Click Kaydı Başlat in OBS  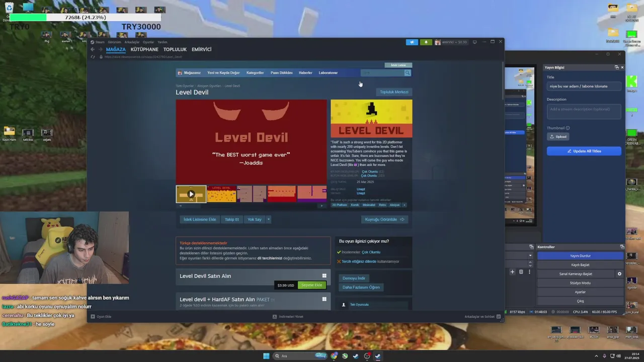(x=580, y=265)
